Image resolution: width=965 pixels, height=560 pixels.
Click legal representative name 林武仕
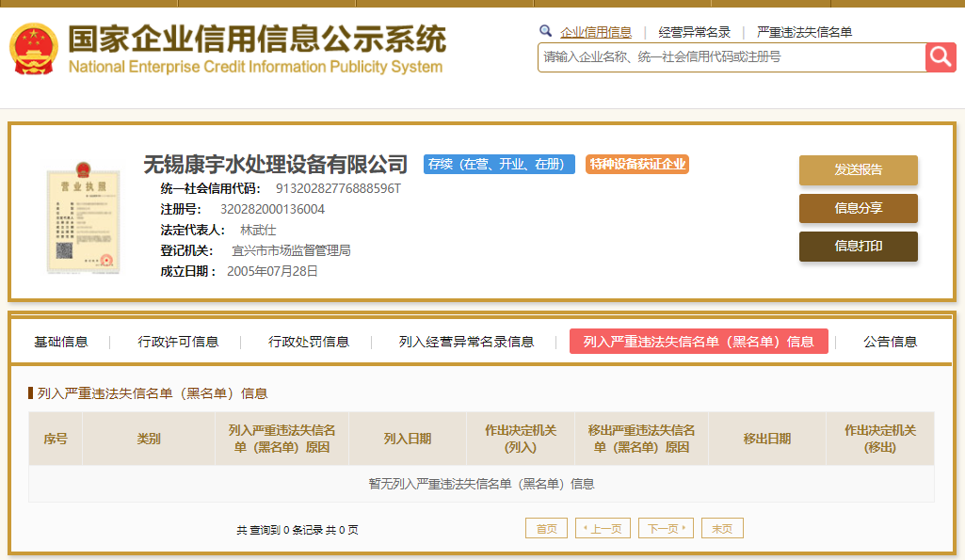(258, 231)
